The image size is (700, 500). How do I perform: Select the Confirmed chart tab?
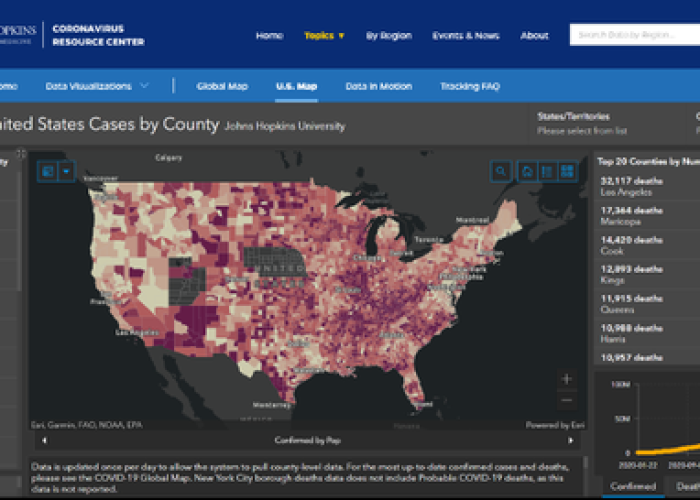(633, 486)
